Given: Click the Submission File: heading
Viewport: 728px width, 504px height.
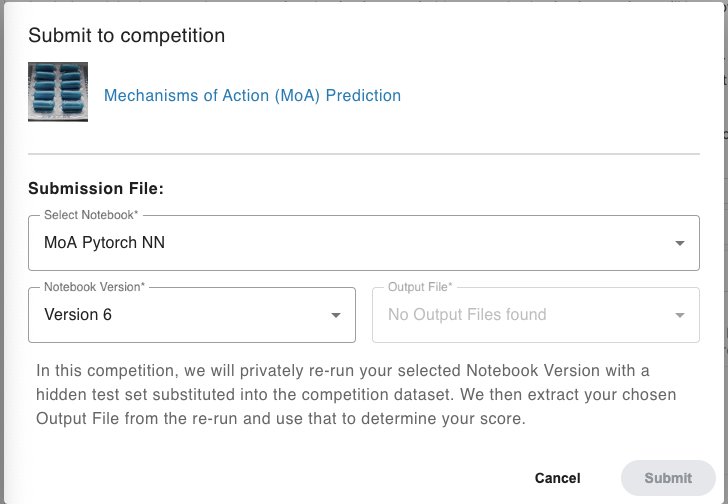Looking at the screenshot, I should (96, 188).
